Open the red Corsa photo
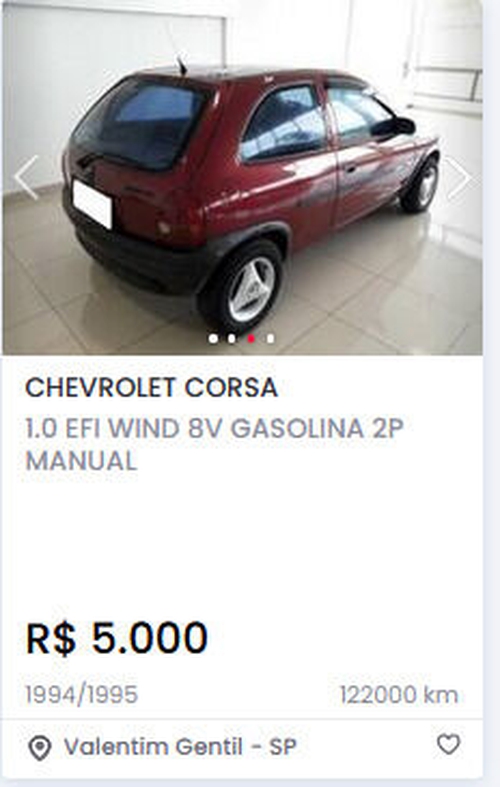 (x=242, y=178)
